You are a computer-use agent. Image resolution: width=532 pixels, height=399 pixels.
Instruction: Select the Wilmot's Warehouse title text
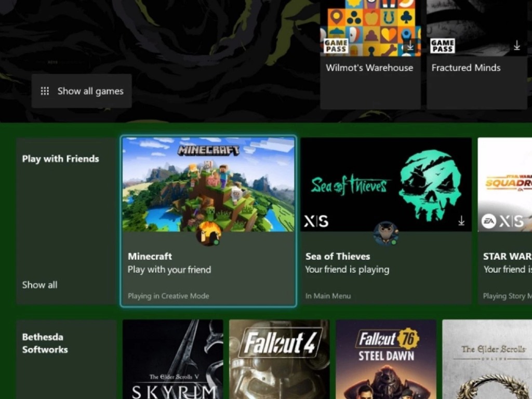[369, 68]
